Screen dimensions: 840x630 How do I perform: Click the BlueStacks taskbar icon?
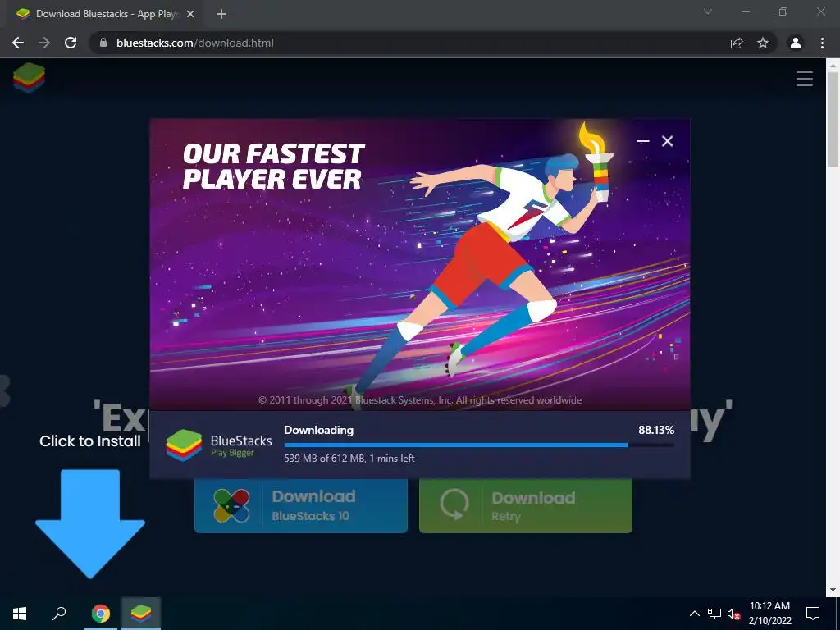(141, 613)
